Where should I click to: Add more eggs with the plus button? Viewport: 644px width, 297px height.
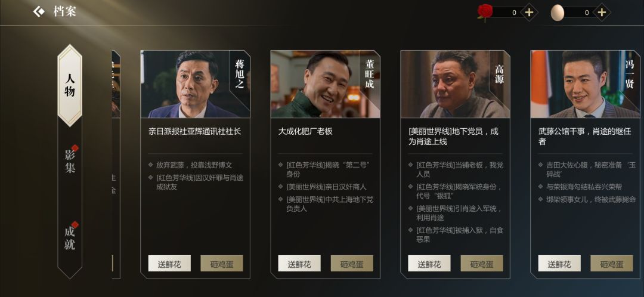pos(602,13)
